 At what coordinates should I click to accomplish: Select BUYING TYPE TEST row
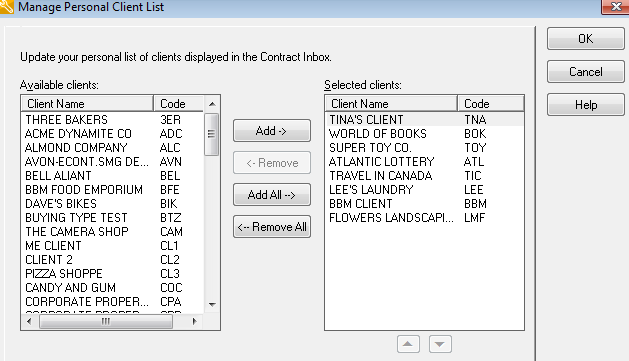coord(112,218)
